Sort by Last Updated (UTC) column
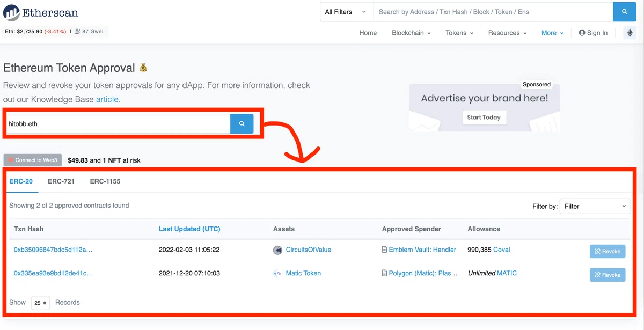Screen dimensions: 644x330 point(189,229)
